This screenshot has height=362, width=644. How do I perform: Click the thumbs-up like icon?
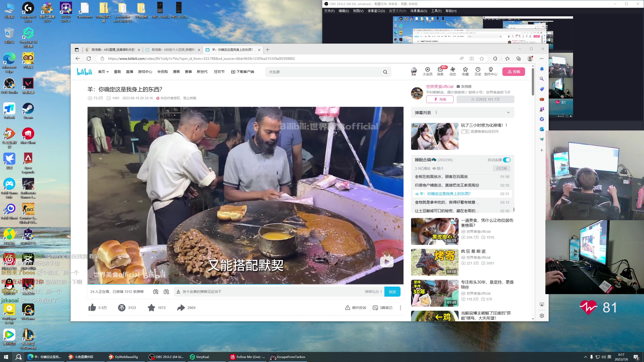[92, 307]
